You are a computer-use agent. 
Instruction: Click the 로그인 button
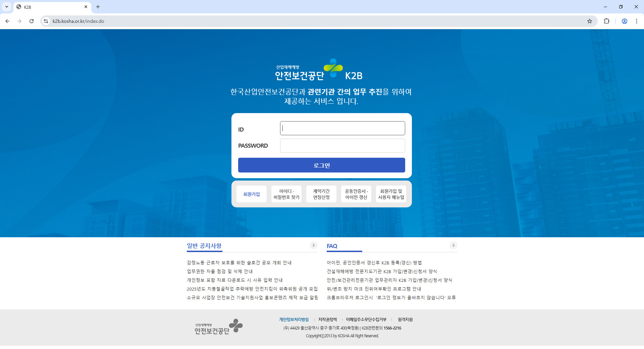coord(322,165)
